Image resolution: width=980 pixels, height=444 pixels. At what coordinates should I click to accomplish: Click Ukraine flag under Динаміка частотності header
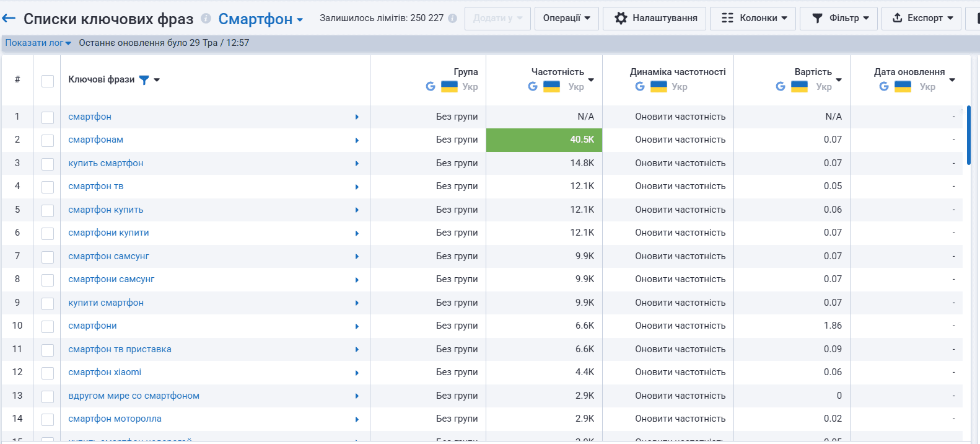point(658,86)
